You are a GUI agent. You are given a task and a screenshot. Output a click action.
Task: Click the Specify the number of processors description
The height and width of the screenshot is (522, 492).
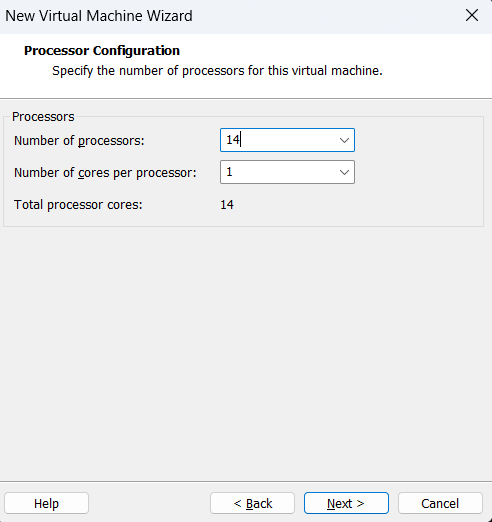[217, 71]
